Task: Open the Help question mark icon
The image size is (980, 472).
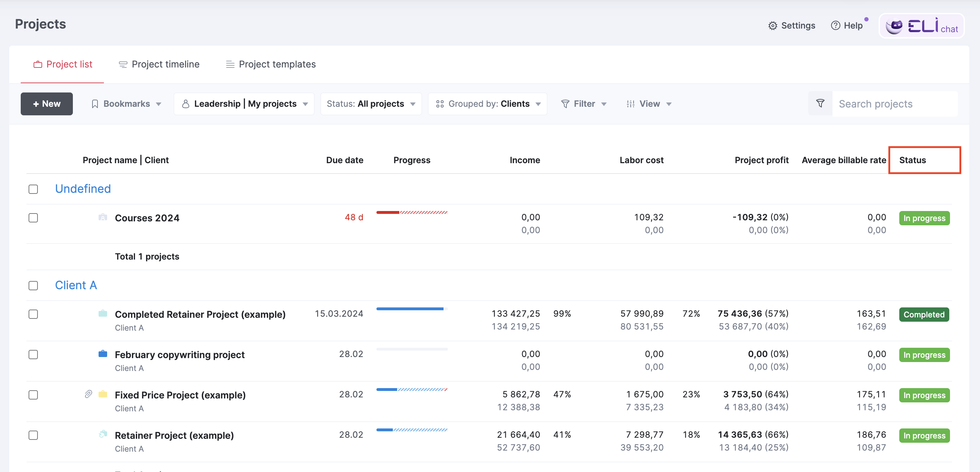Action: tap(835, 25)
